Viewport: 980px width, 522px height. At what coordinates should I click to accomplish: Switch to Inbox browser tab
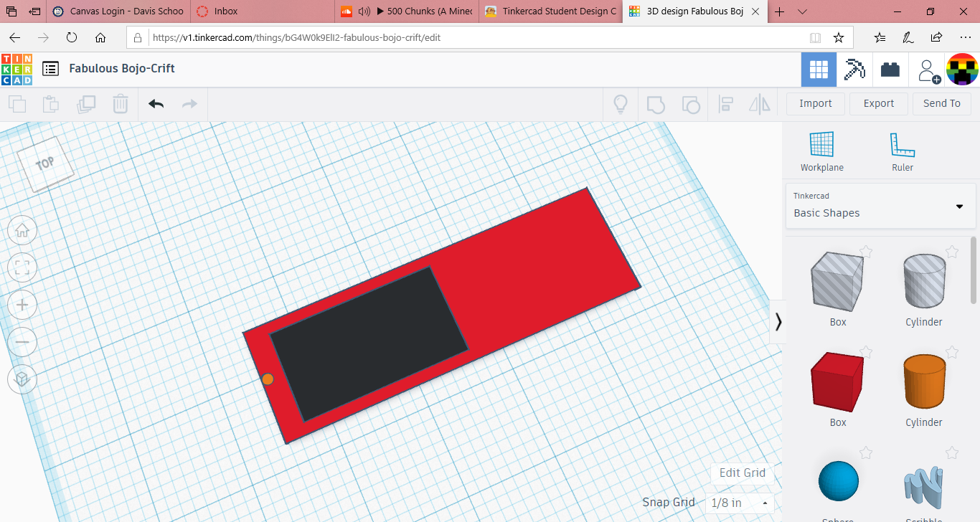click(263, 11)
